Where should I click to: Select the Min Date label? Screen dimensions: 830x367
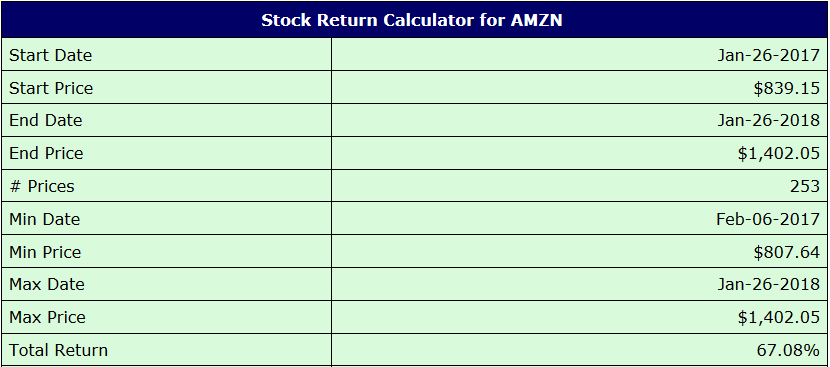44,219
